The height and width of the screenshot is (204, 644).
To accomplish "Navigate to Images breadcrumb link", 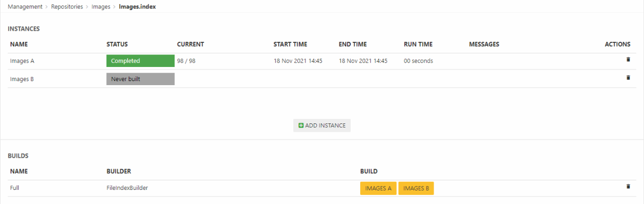I will [x=101, y=7].
